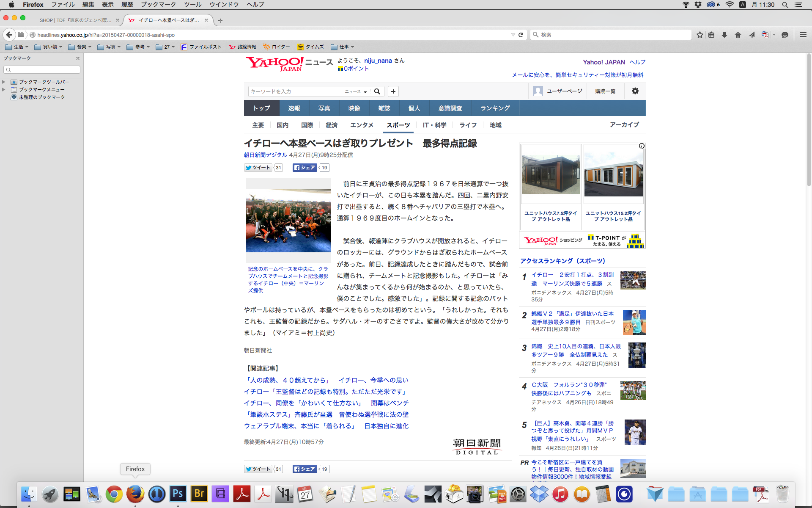Click the Firefox home icon

[x=738, y=35]
